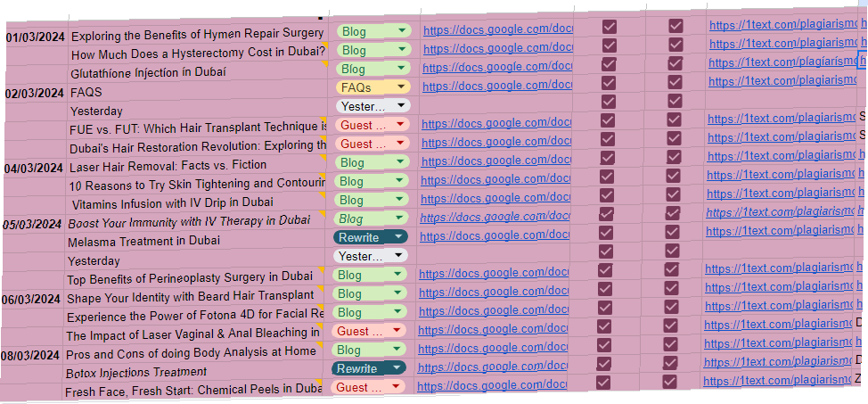The width and height of the screenshot is (868, 404).
Task: Open Google Docs link for Beard Hair Transplant row
Action: tap(494, 293)
